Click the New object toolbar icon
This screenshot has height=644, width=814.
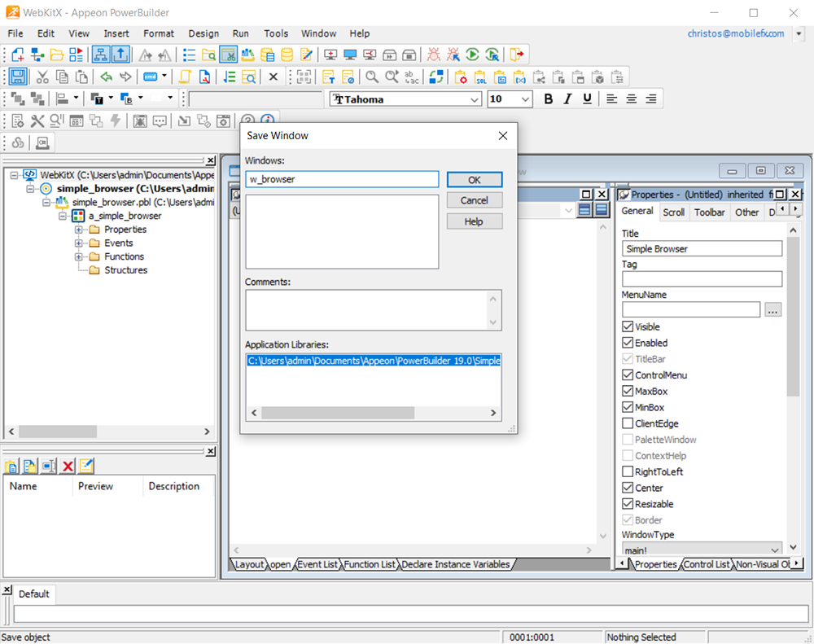[x=18, y=55]
